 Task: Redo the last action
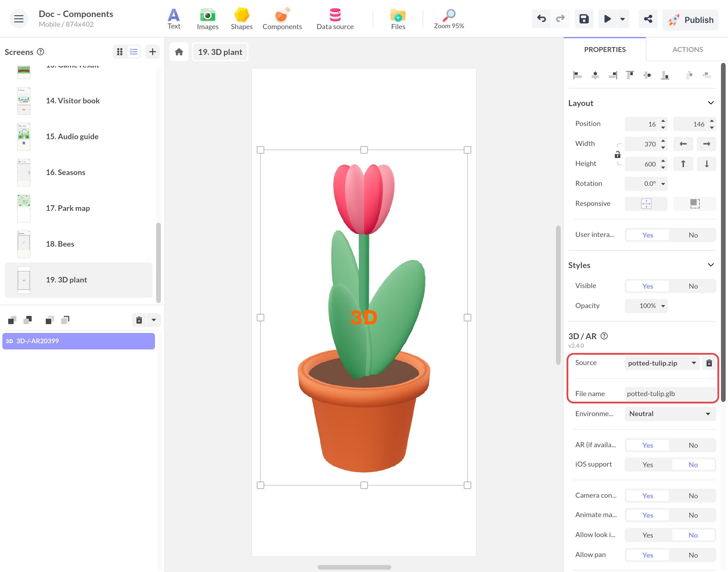point(560,19)
